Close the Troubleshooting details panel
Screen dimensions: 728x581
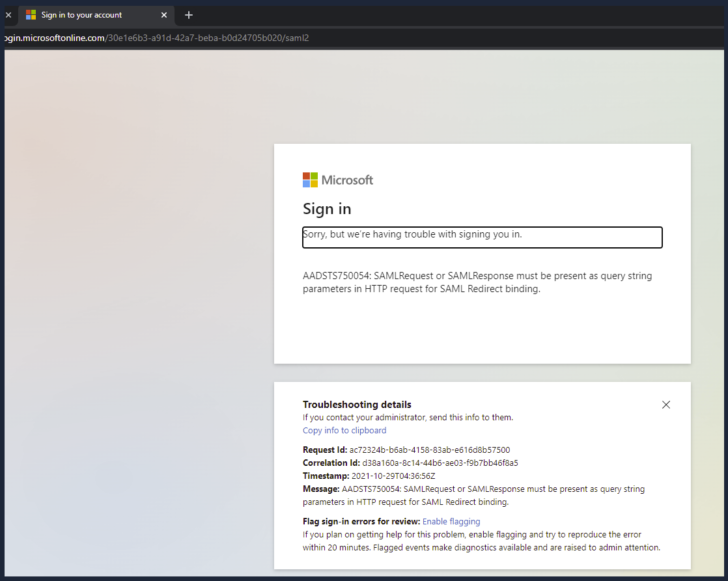[x=665, y=405]
